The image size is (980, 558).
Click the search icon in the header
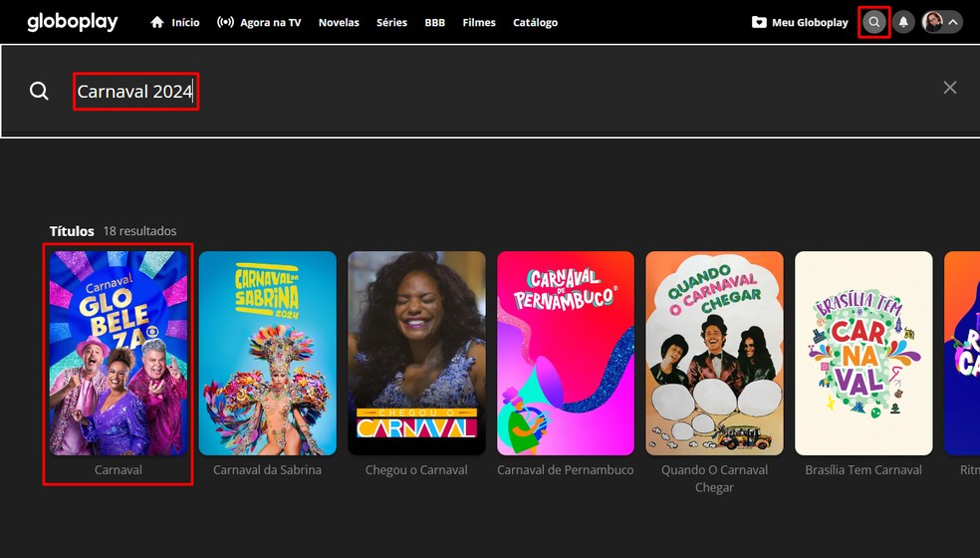tap(874, 22)
